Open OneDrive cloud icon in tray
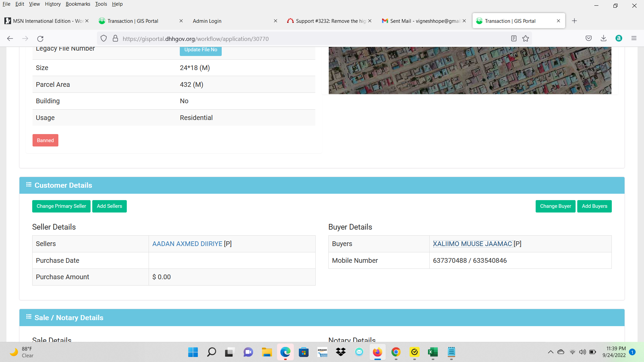This screenshot has width=644, height=362. (x=561, y=352)
